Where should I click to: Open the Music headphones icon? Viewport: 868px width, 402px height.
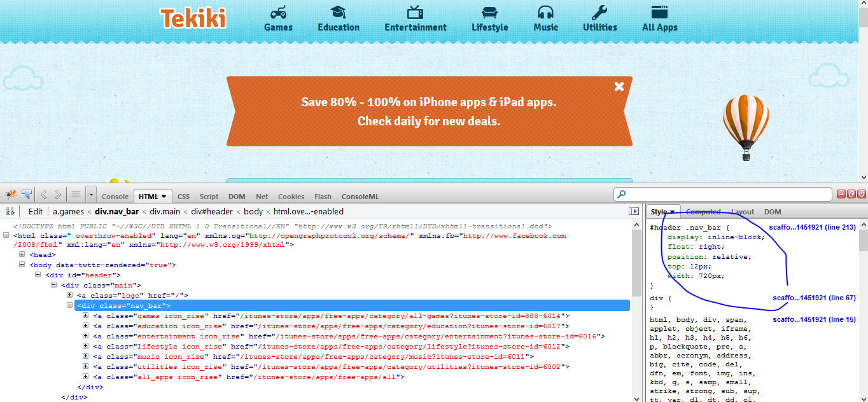[545, 12]
